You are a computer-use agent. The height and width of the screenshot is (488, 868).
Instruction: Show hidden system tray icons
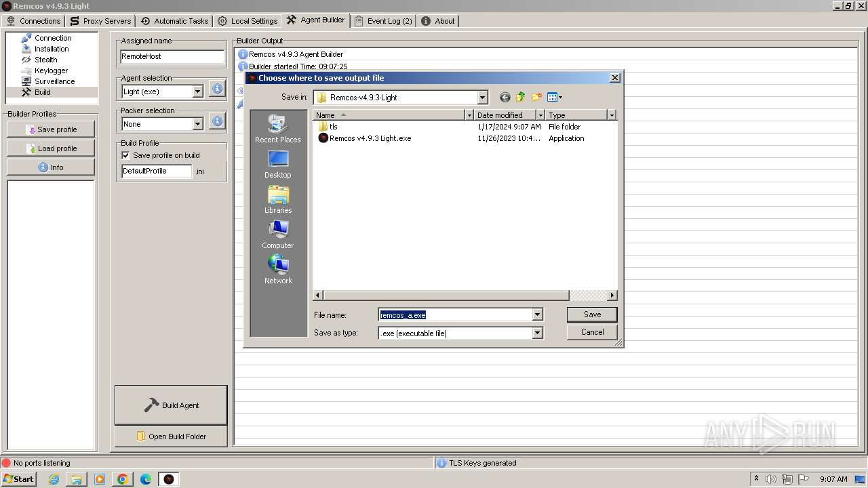pos(756,479)
